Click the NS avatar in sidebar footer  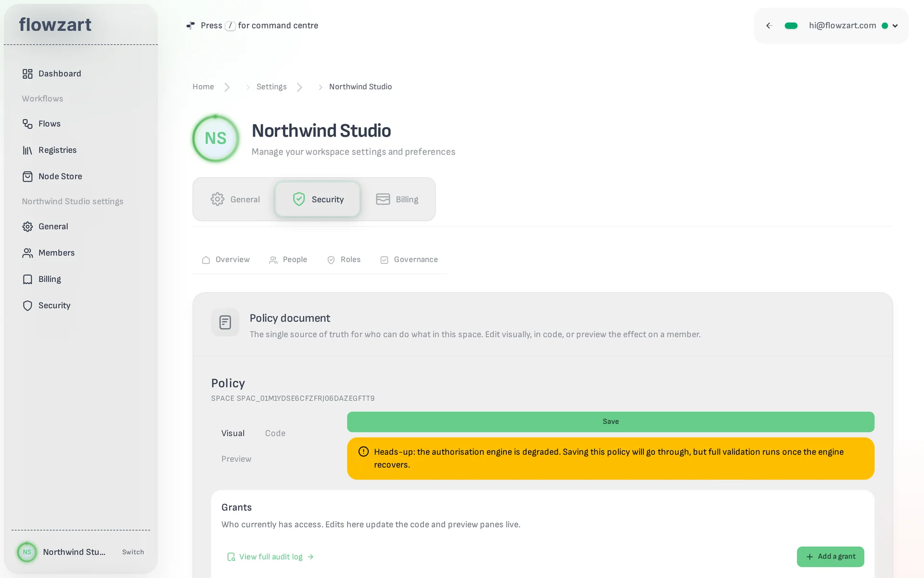tap(27, 552)
